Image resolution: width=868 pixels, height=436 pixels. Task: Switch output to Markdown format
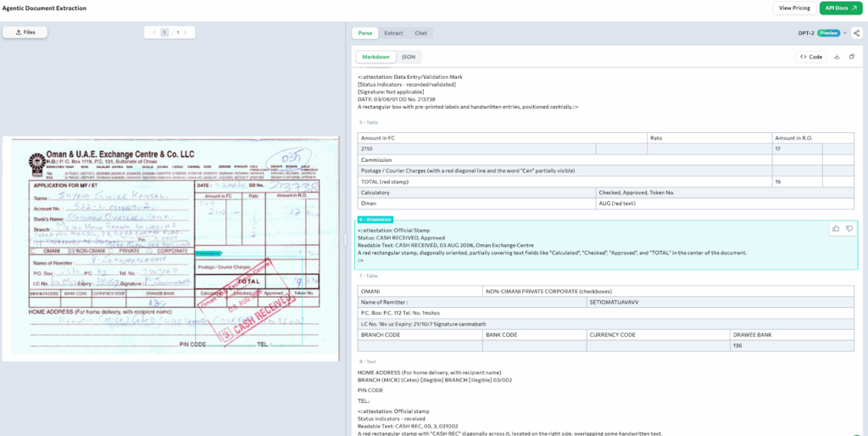click(x=376, y=57)
